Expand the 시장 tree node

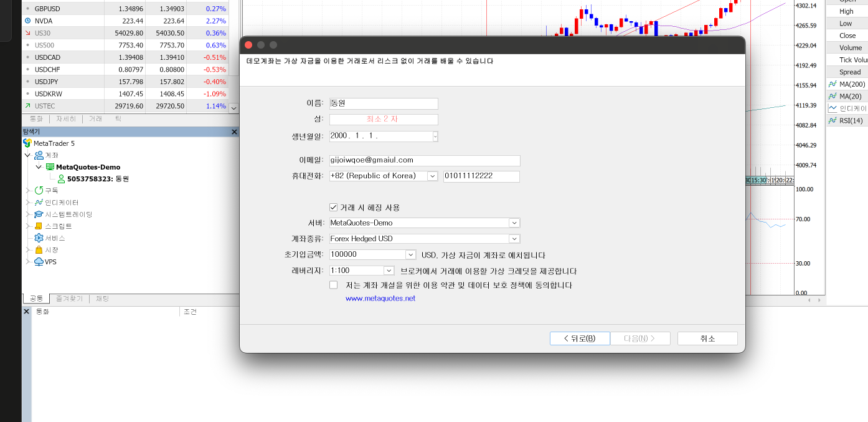click(27, 250)
